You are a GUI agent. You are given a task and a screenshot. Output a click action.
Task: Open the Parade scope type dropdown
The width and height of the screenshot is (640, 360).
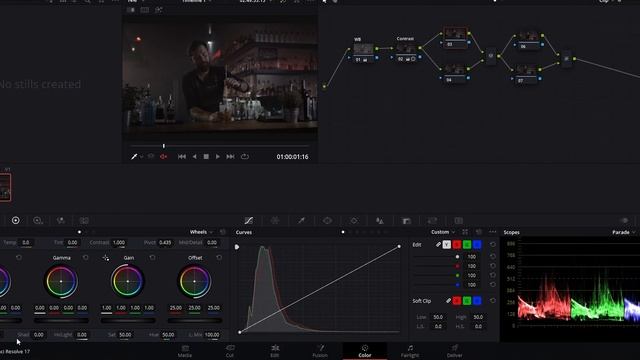(624, 232)
